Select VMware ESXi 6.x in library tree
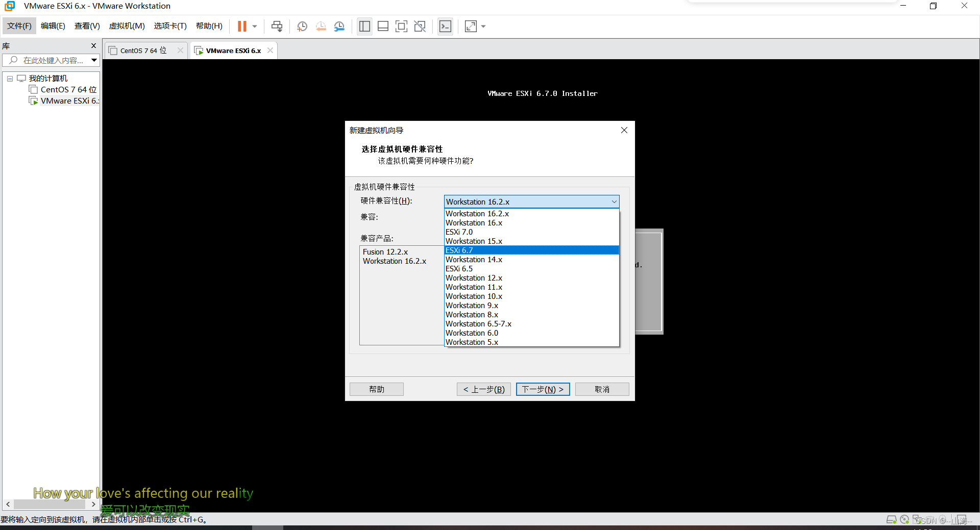This screenshot has width=980, height=530. (x=69, y=100)
